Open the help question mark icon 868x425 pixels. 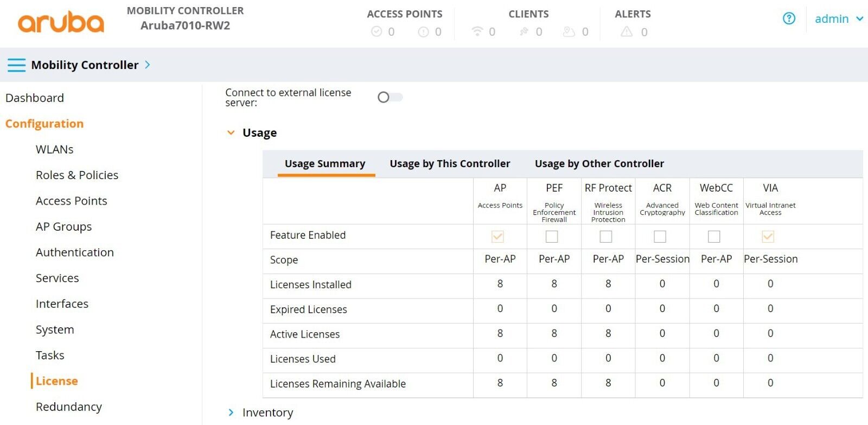(x=789, y=18)
